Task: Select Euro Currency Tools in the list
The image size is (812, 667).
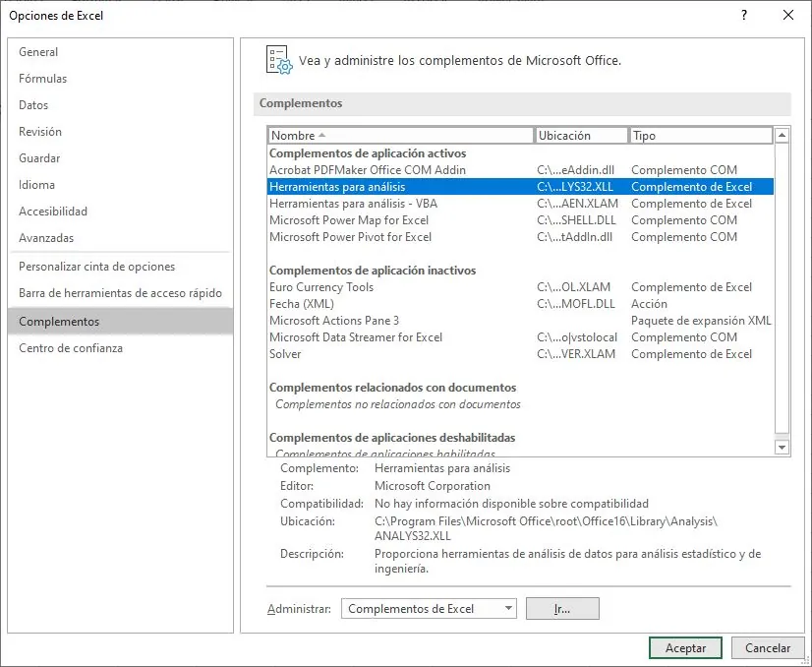Action: [x=321, y=287]
